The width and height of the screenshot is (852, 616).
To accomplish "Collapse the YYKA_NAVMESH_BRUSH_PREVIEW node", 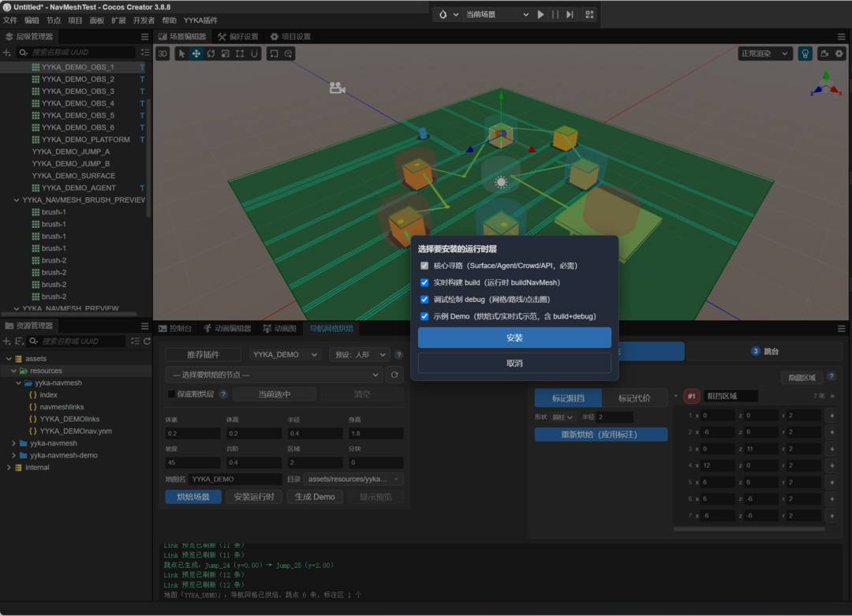I will point(17,200).
